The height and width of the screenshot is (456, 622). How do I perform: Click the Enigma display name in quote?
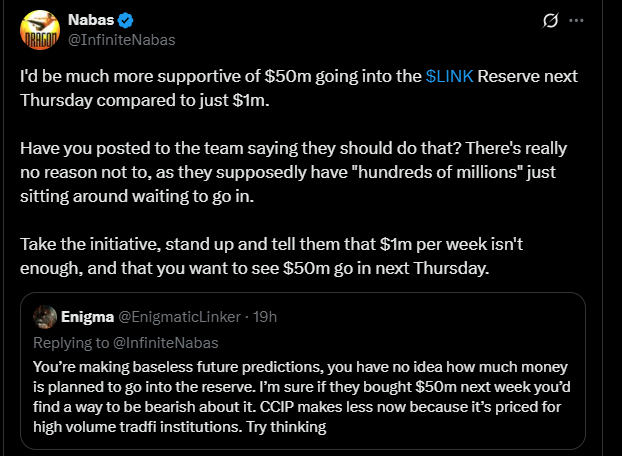coord(87,317)
